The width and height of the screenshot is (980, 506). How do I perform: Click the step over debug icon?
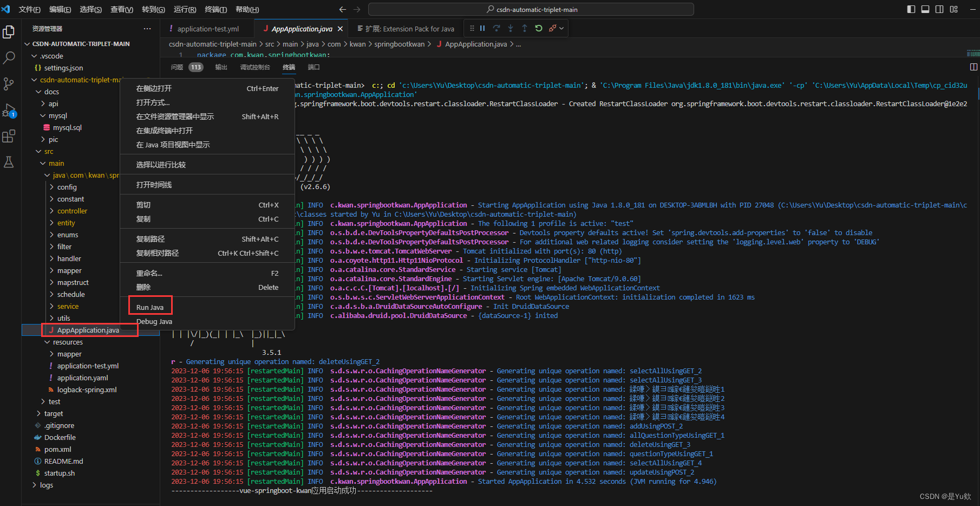(x=496, y=28)
